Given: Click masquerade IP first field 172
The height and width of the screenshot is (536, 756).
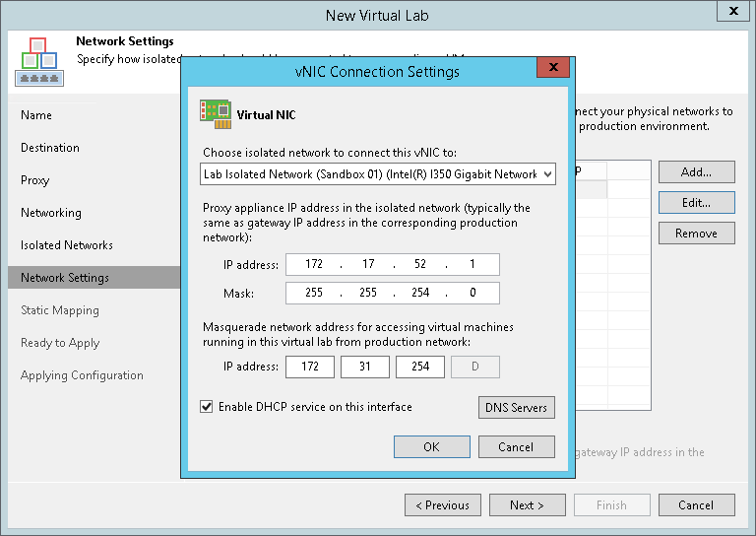Looking at the screenshot, I should [310, 368].
